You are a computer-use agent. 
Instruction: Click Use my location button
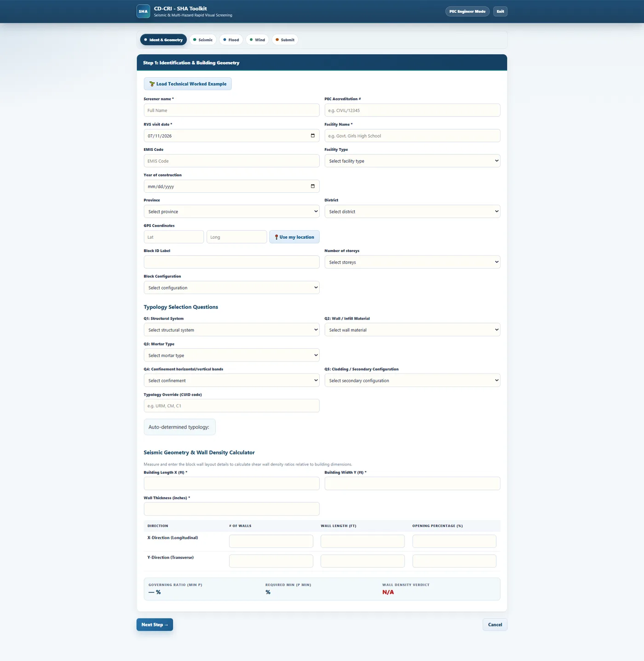(x=294, y=237)
